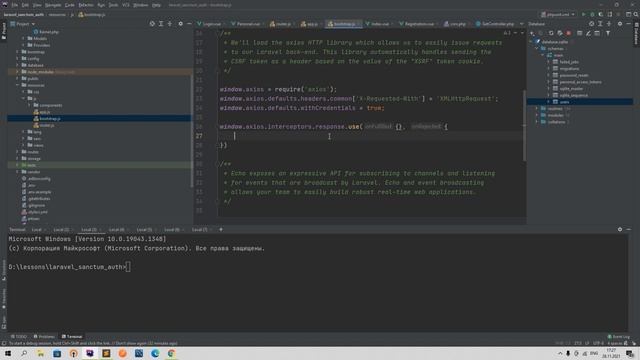Run the current configuration with green play icon

click(583, 14)
